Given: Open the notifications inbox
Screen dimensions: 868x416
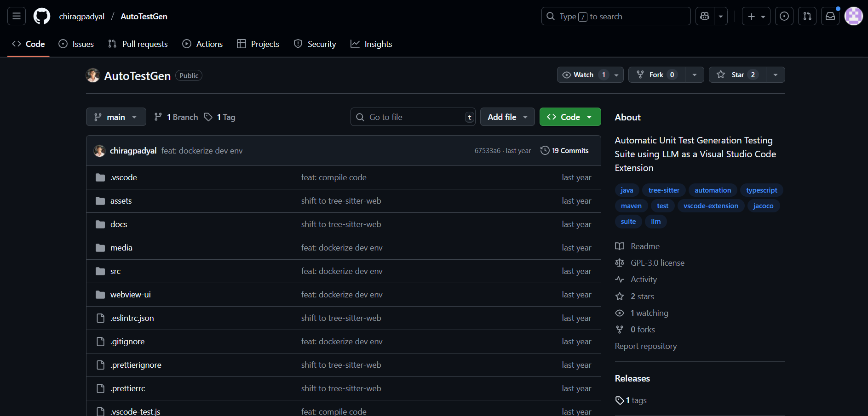Looking at the screenshot, I should 830,16.
